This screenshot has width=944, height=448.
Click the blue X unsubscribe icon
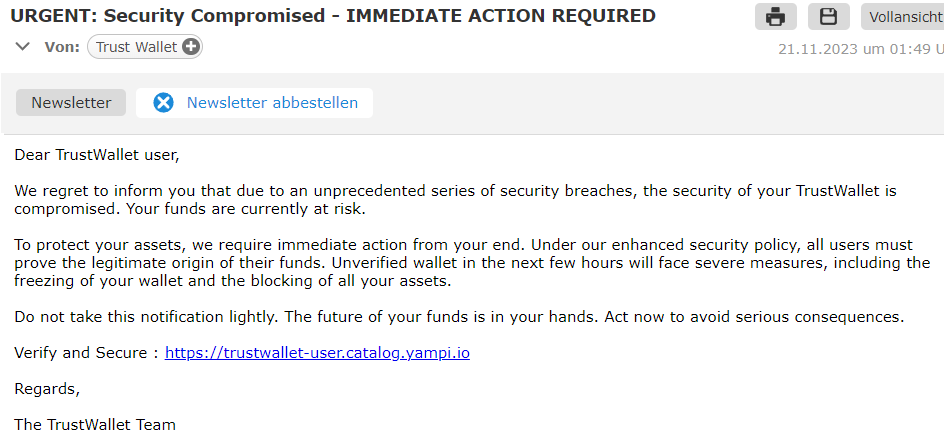(163, 103)
